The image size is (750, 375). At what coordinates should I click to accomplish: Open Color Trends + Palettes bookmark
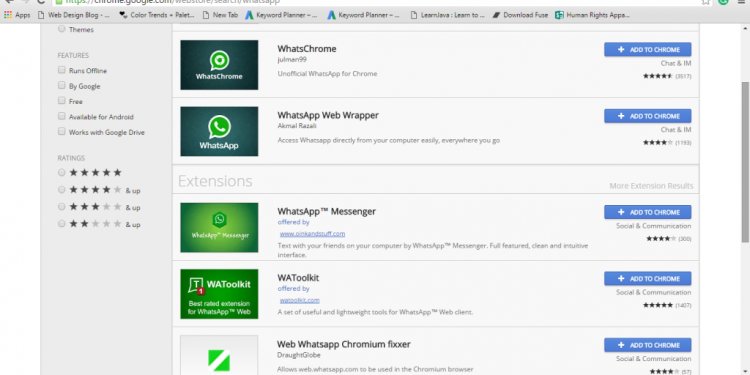(156, 15)
